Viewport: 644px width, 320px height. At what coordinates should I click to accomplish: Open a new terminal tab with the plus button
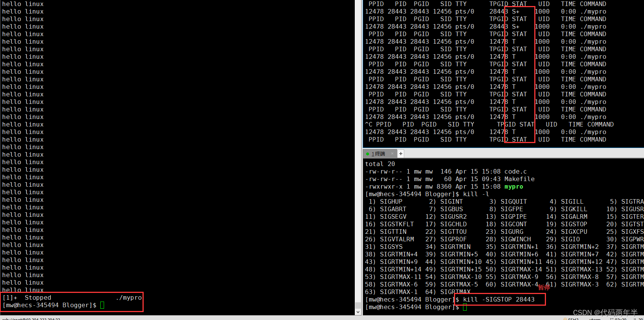click(x=401, y=154)
